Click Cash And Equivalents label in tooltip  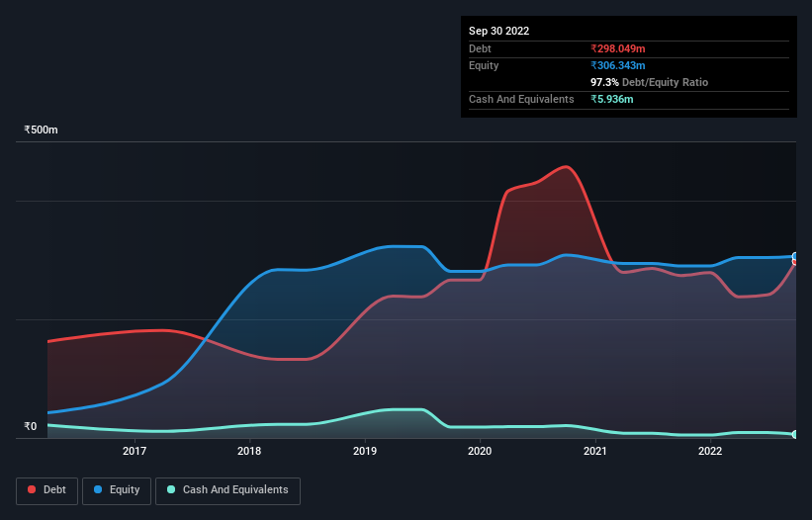point(521,99)
